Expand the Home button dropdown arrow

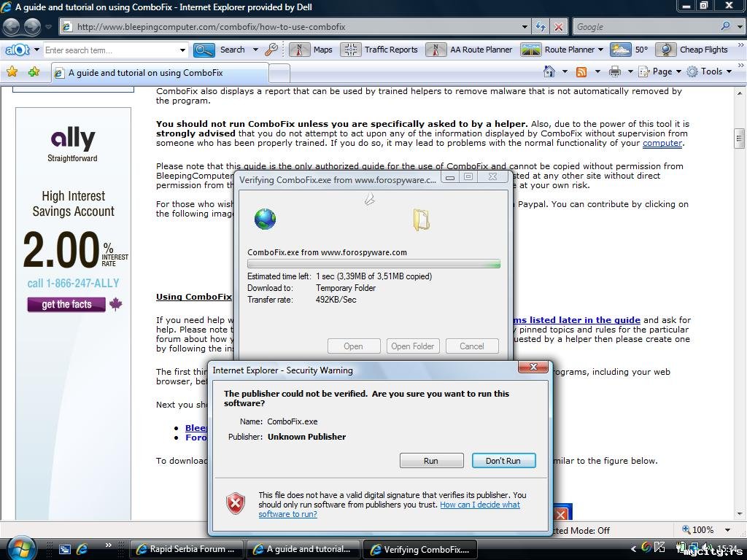click(x=565, y=71)
